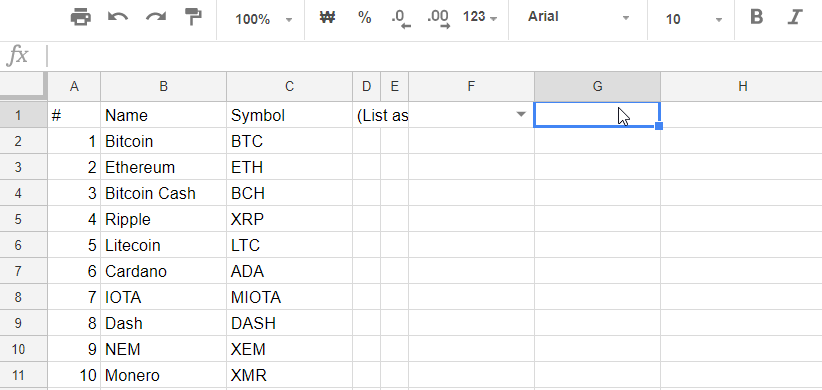Select column H header
The image size is (822, 390).
point(741,86)
